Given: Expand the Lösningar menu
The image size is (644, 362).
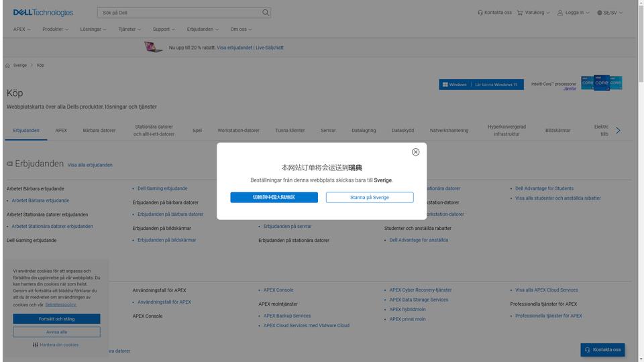Looking at the screenshot, I should coord(93,29).
